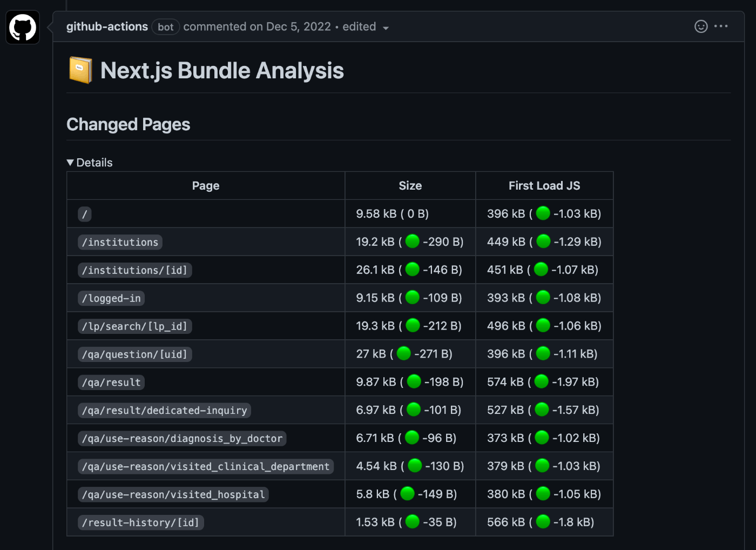Click the 19.2 kB size value
756x550 pixels.
tap(375, 242)
